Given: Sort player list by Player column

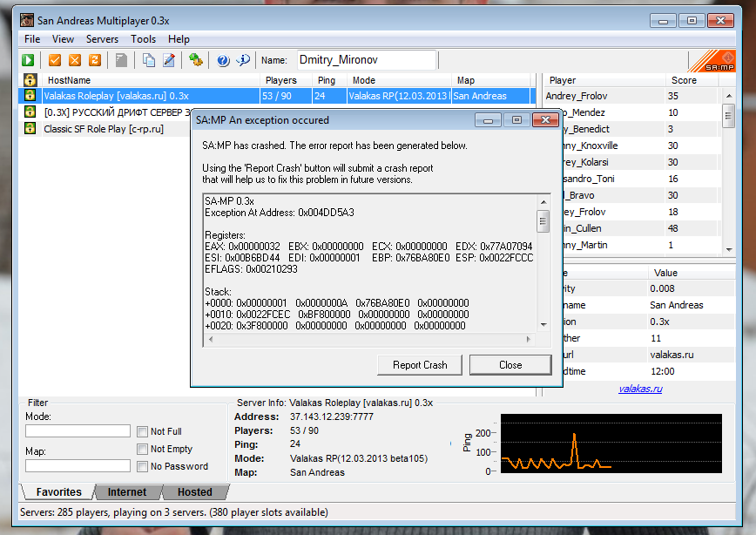Looking at the screenshot, I should [604, 80].
